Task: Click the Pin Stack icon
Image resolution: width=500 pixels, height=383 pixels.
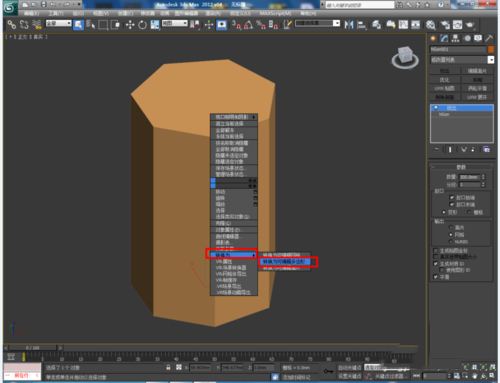Action: click(436, 149)
